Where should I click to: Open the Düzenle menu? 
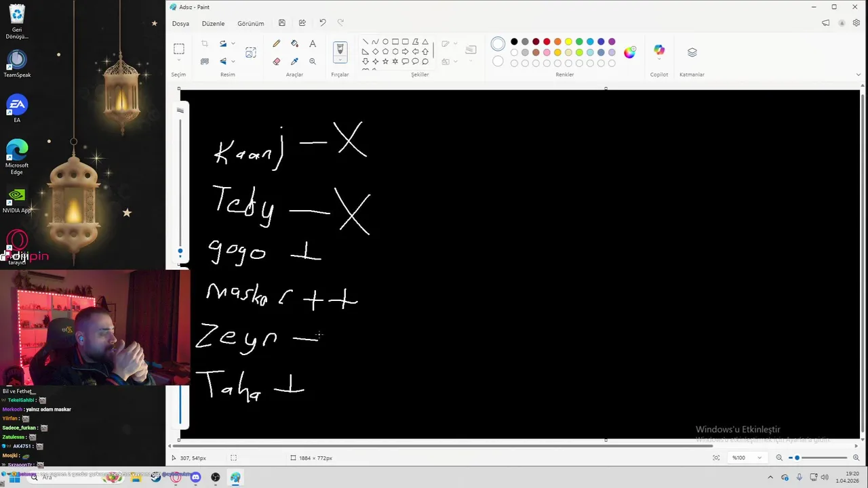[213, 24]
